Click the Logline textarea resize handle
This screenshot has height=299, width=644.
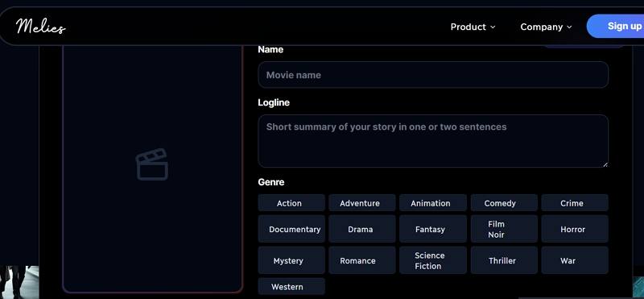(x=605, y=164)
